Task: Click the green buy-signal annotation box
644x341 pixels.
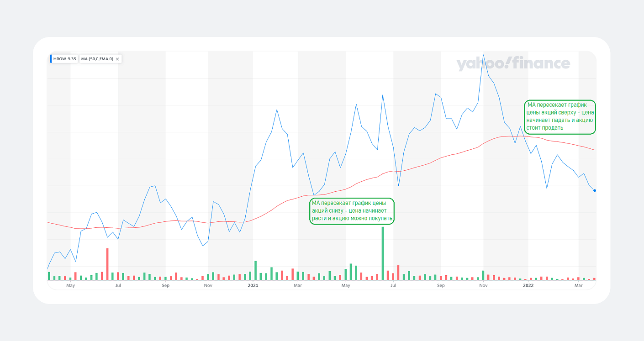Action: tap(351, 211)
